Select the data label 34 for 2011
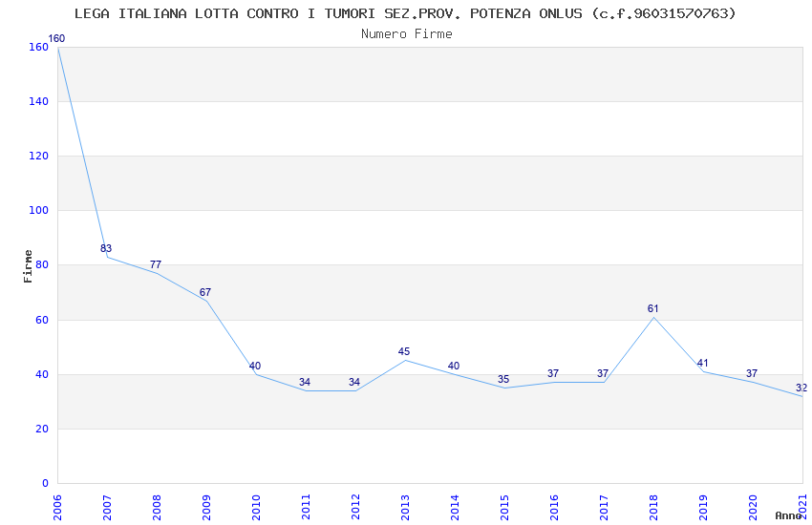The width and height of the screenshot is (812, 525). pos(305,382)
